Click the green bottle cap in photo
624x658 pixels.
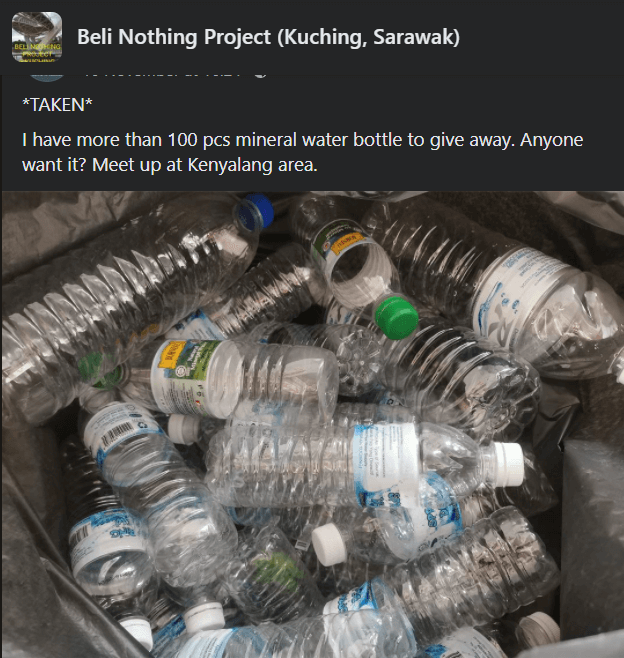coord(396,317)
